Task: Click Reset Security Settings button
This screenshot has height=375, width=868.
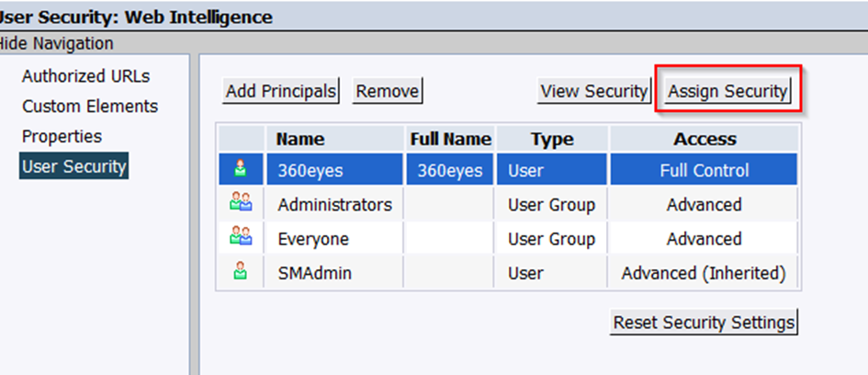Action: tap(704, 322)
